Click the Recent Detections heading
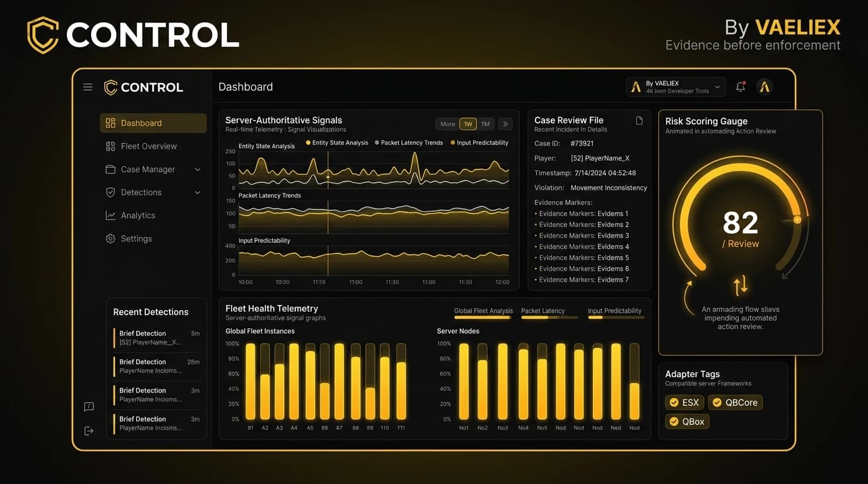 151,312
